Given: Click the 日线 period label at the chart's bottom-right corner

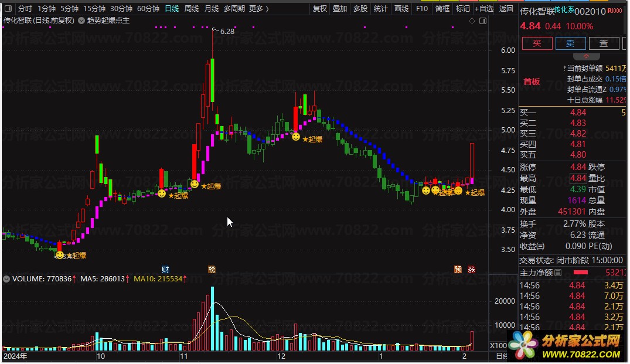Looking at the screenshot, I should 502,356.
